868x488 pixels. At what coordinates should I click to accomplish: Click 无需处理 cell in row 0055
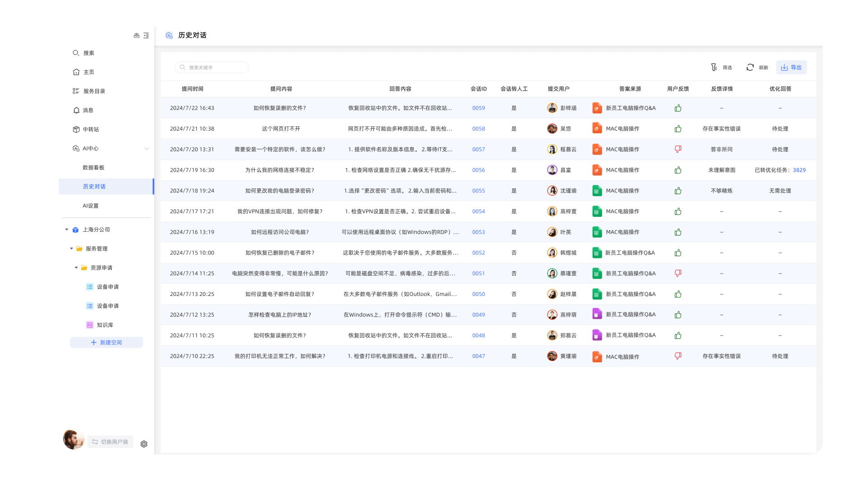pyautogui.click(x=780, y=191)
